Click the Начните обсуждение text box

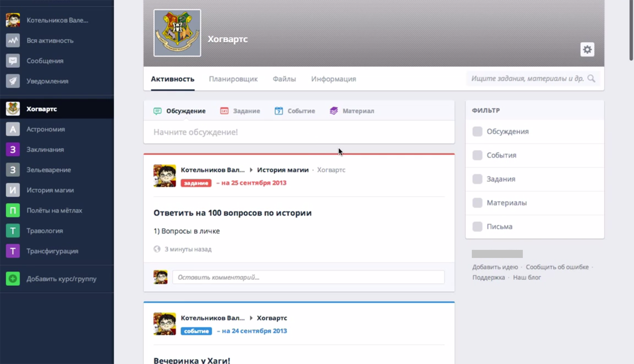pos(299,132)
